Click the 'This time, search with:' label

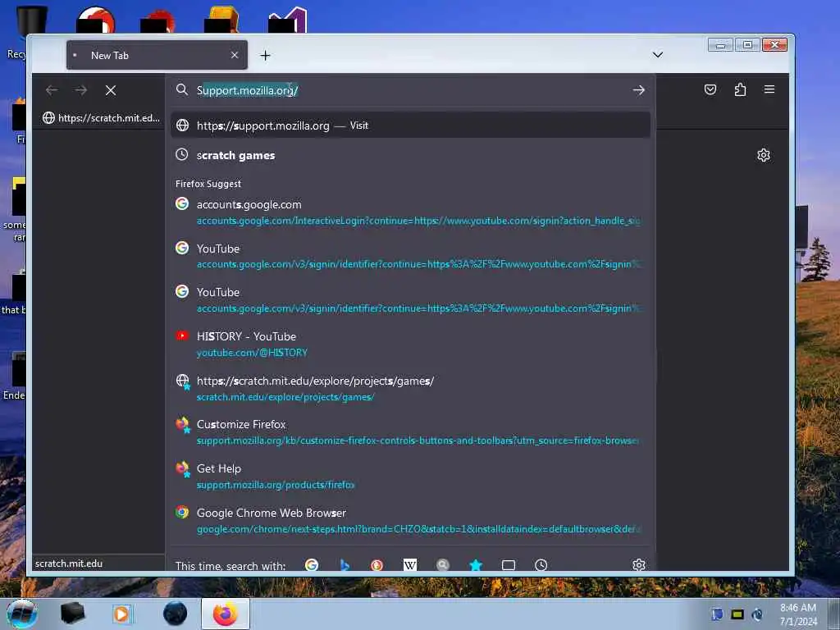[231, 566]
